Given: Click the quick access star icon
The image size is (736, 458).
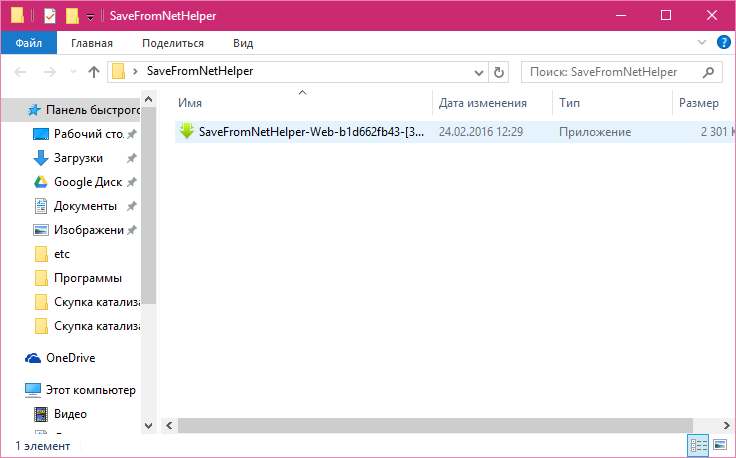Looking at the screenshot, I should 34,110.
